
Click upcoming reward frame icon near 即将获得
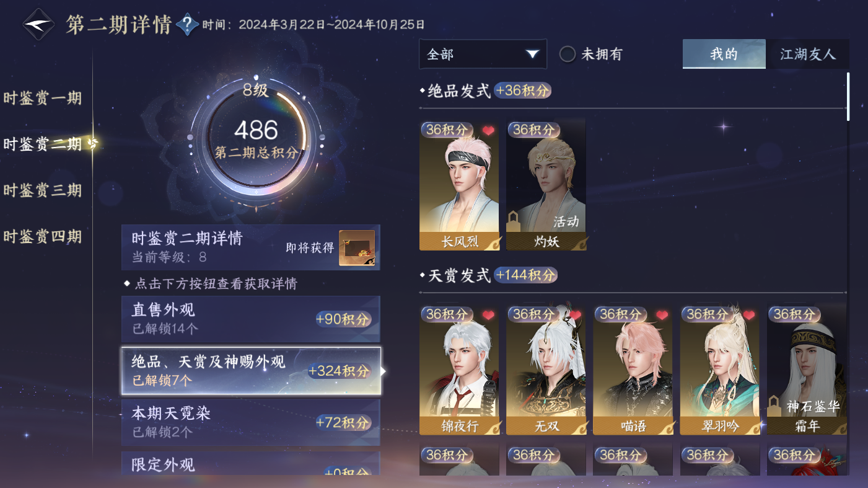pos(357,248)
